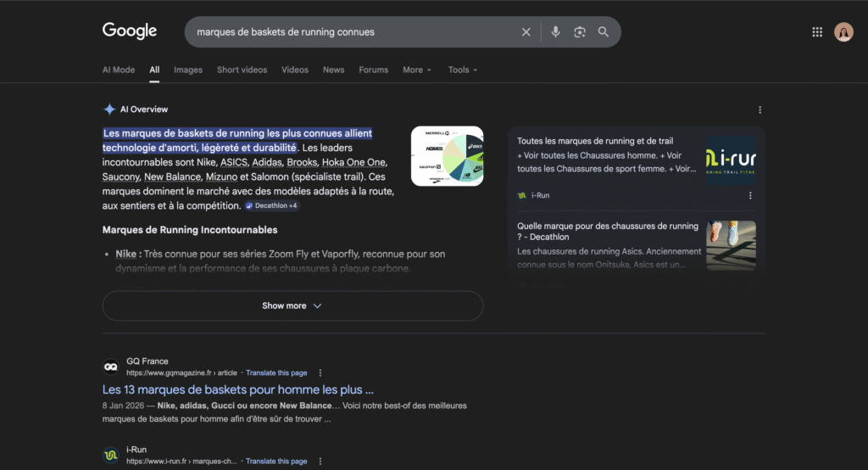Open the Short videos tab
868x470 pixels.
(x=242, y=70)
